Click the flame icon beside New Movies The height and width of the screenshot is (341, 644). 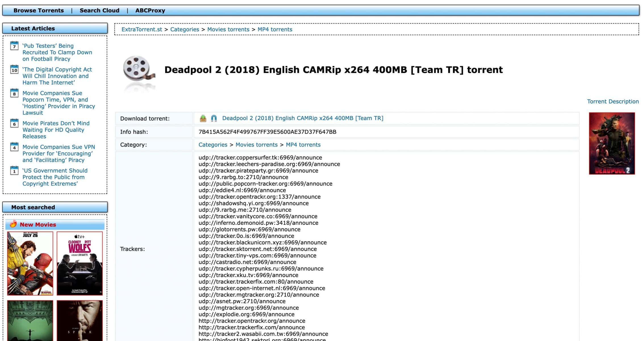(13, 224)
